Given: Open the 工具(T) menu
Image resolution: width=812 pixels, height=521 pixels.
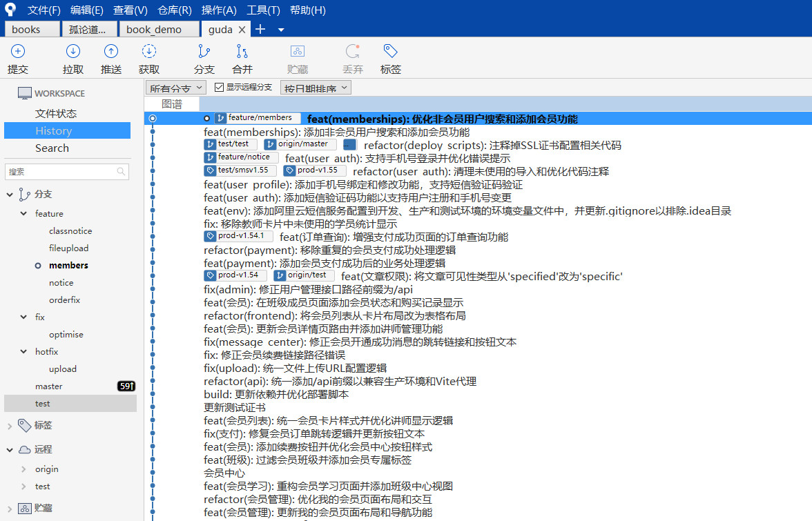Looking at the screenshot, I should (x=264, y=10).
